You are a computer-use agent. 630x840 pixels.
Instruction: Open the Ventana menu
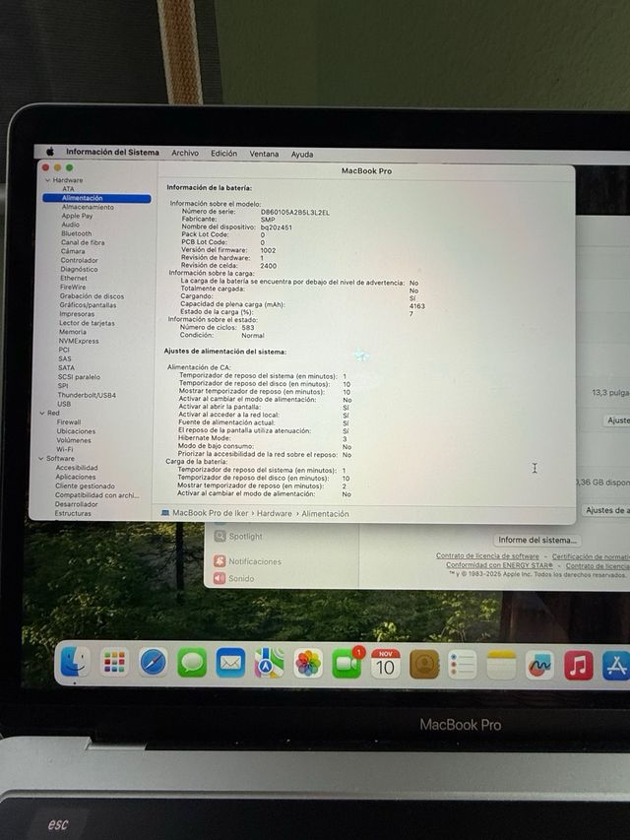pyautogui.click(x=264, y=154)
